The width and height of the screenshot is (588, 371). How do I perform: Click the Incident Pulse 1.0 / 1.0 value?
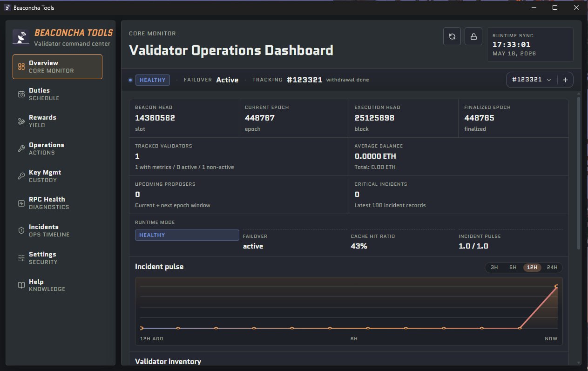(x=473, y=246)
